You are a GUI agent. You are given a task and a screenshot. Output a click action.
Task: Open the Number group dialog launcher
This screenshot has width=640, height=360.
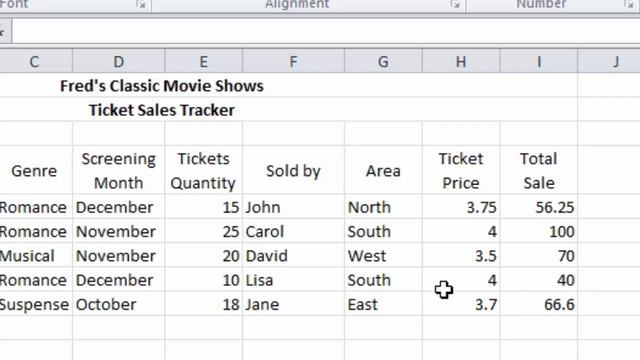629,4
